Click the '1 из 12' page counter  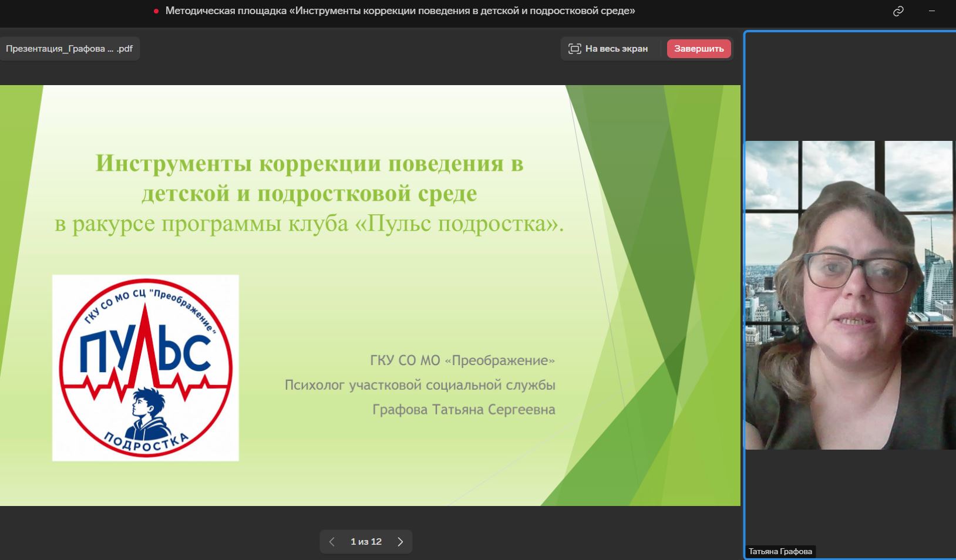(x=366, y=542)
